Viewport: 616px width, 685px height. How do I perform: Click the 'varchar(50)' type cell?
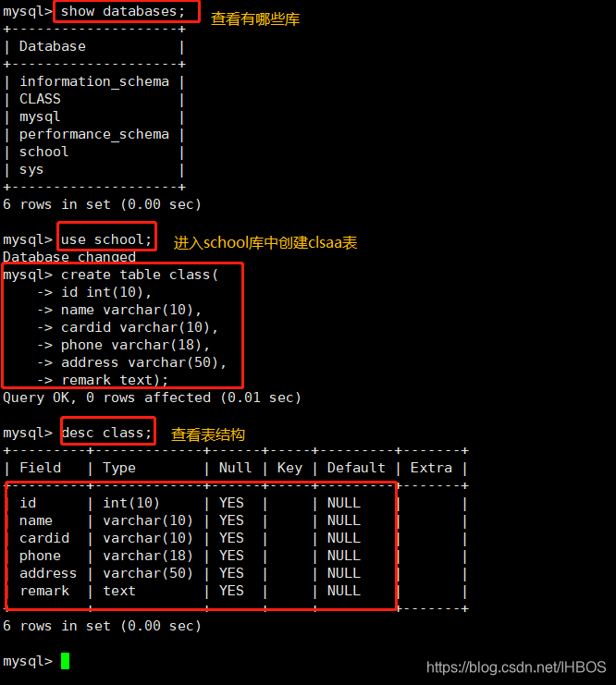[148, 573]
